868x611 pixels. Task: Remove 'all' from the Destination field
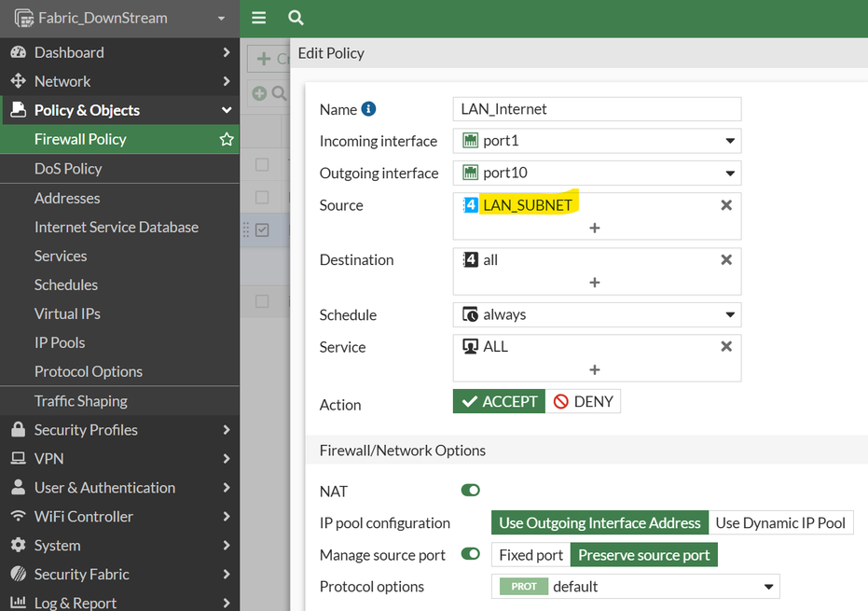[726, 260]
